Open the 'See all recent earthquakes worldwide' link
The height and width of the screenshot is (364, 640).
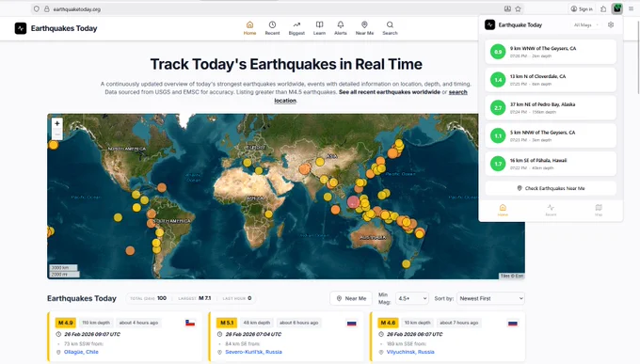[390, 92]
